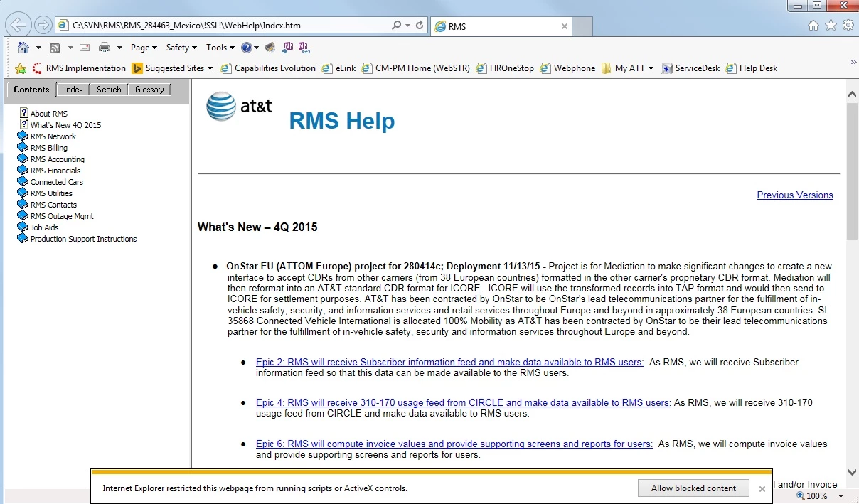Click the Read mail envelope icon
The image size is (859, 504).
click(x=85, y=48)
